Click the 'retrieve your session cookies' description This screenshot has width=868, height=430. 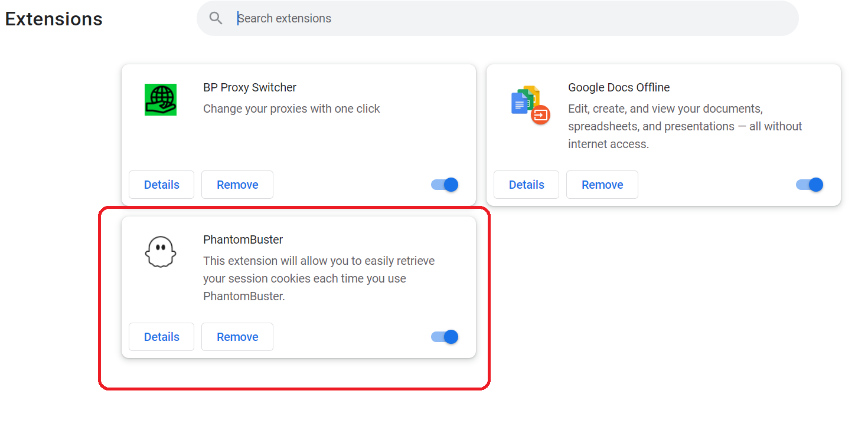tap(319, 278)
